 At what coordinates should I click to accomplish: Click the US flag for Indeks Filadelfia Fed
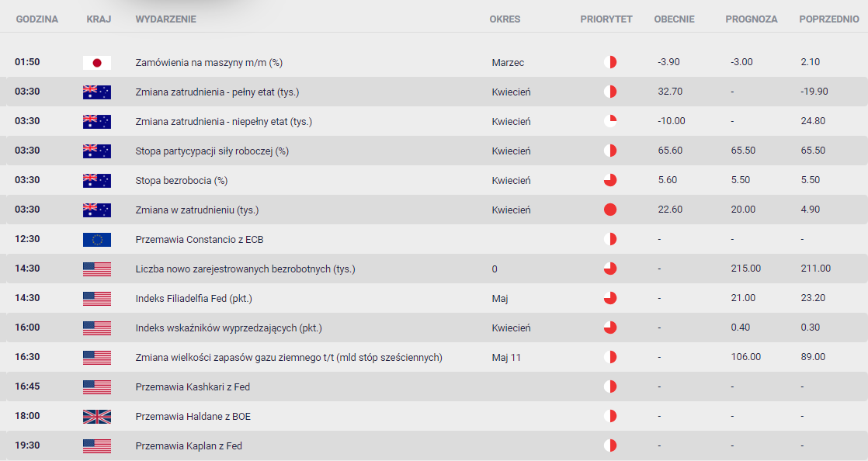pos(97,298)
